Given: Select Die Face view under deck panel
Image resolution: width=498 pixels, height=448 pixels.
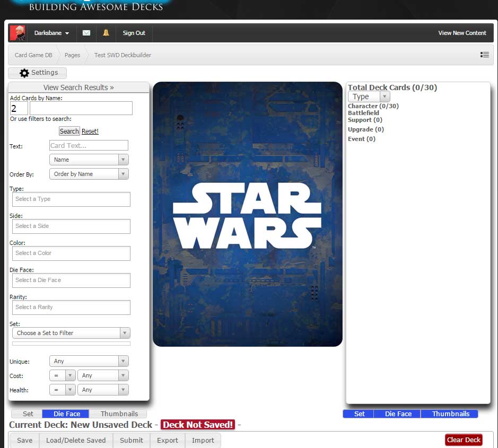Looking at the screenshot, I should (398, 414).
